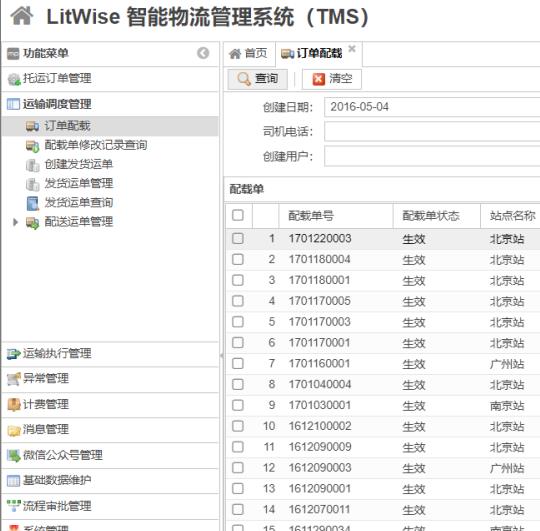The width and height of the screenshot is (540, 531).
Task: Click the 运输执行管理 icon
Action: pyautogui.click(x=14, y=353)
